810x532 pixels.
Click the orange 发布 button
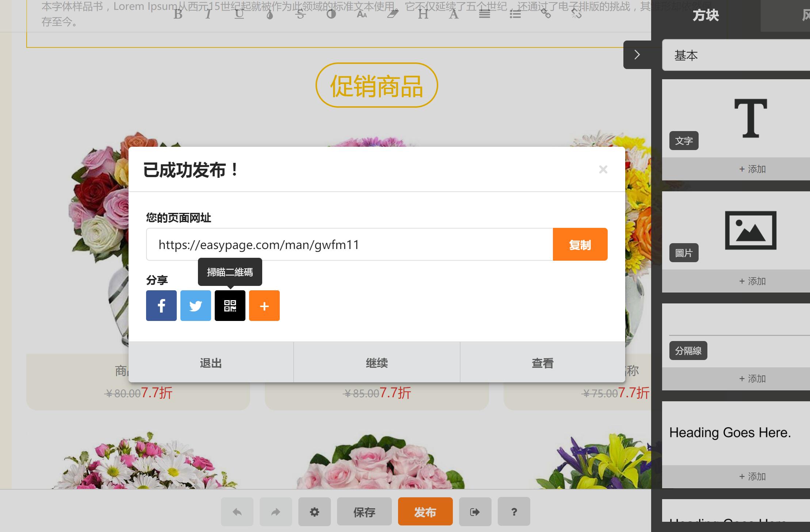pyautogui.click(x=425, y=512)
